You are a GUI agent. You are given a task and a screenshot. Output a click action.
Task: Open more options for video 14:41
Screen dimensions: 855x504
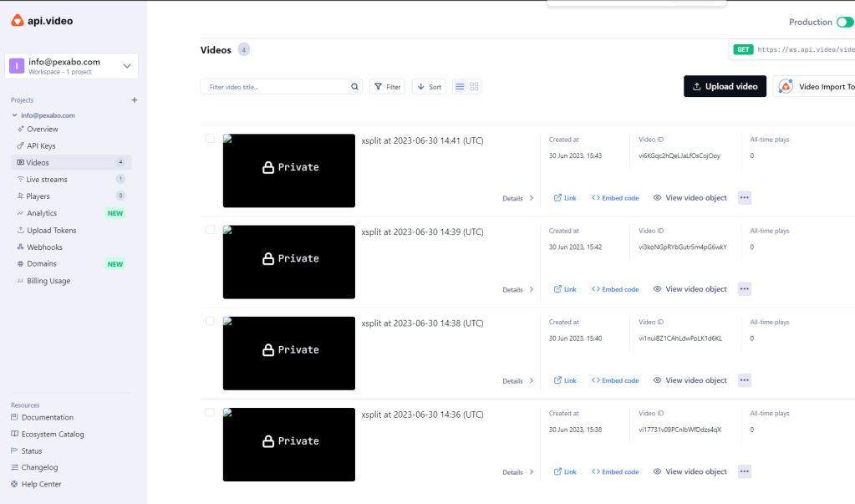(745, 197)
